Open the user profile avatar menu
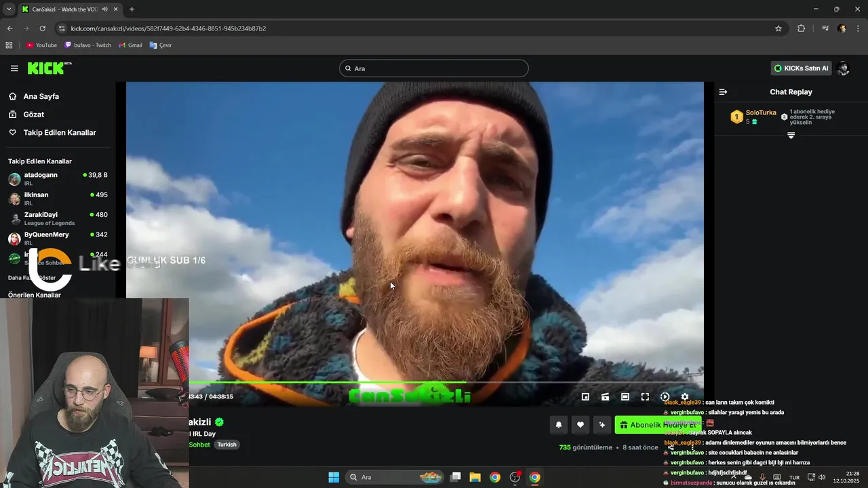 [x=843, y=68]
